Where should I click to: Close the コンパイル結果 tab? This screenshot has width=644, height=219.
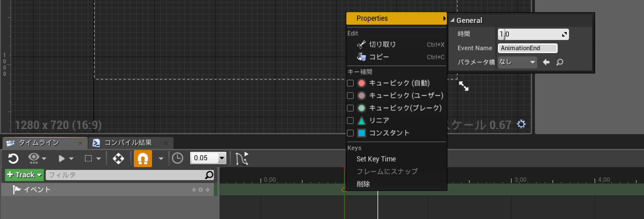(166, 143)
